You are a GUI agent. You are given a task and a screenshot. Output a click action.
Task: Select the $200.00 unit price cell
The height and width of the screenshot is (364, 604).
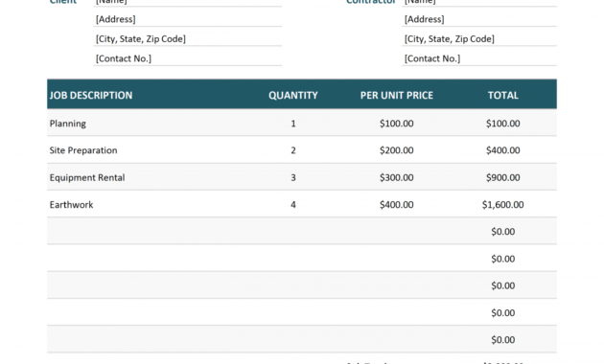click(396, 150)
